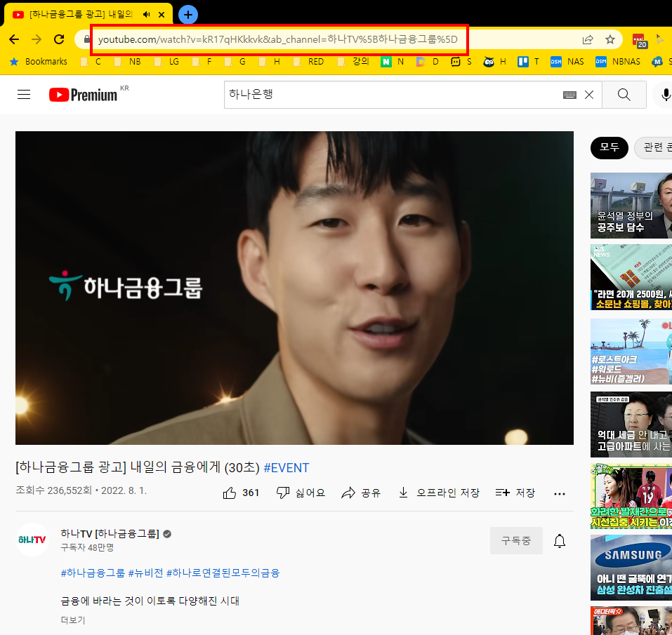The height and width of the screenshot is (635, 672).
Task: Bookmark this page with the star icon
Action: [610, 40]
